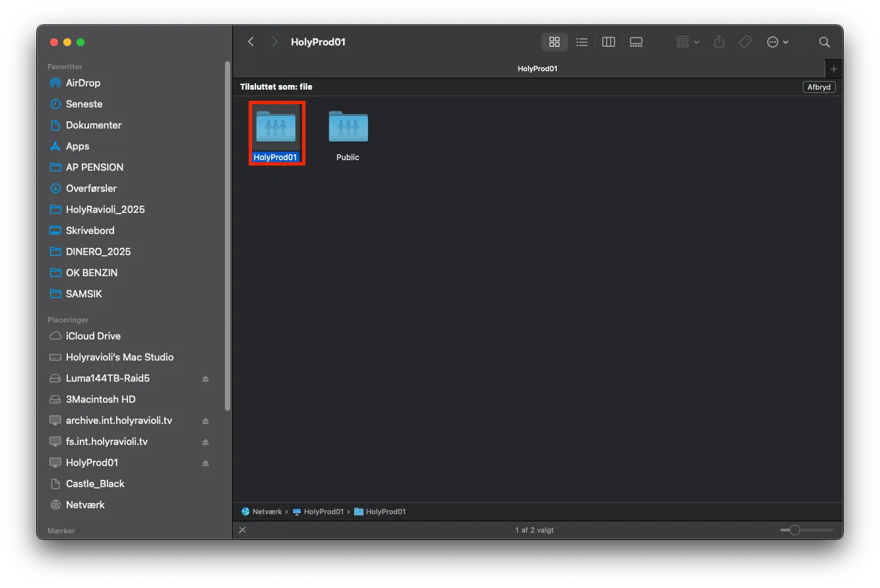Eject the Luma144TB-Raid5 volume
Screen dimensions: 880x588
(x=205, y=379)
